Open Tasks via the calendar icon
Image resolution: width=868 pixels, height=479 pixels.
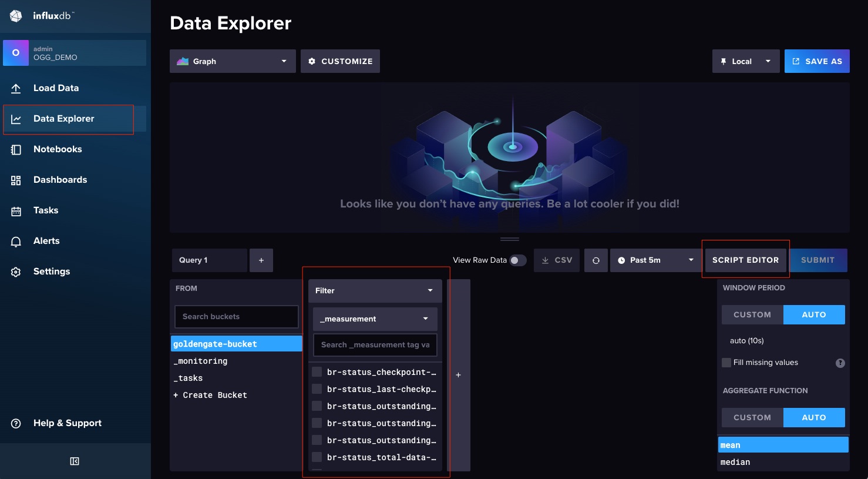[16, 210]
